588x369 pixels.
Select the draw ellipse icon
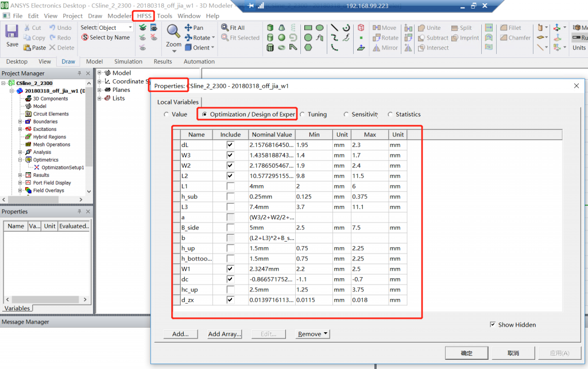pyautogui.click(x=319, y=27)
